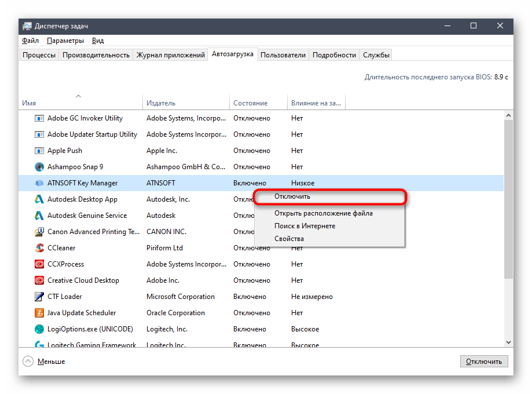
Task: Click the Autodesk Desktop App icon
Action: click(39, 199)
